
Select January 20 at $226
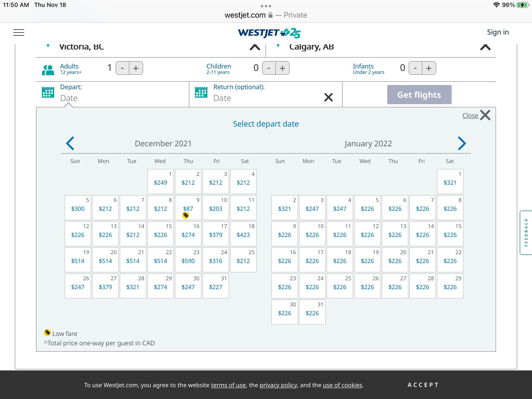395,260
